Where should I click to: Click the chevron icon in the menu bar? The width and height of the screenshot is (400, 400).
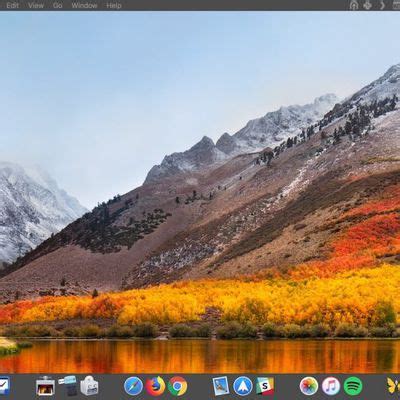click(x=382, y=5)
